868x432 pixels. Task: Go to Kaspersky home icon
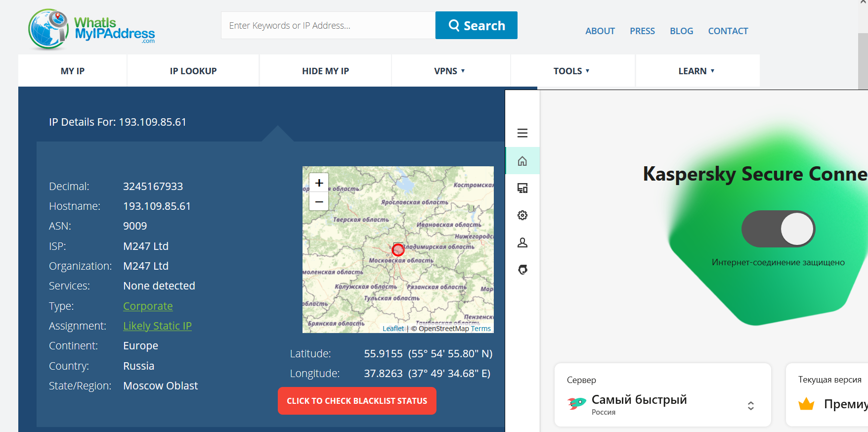(522, 161)
